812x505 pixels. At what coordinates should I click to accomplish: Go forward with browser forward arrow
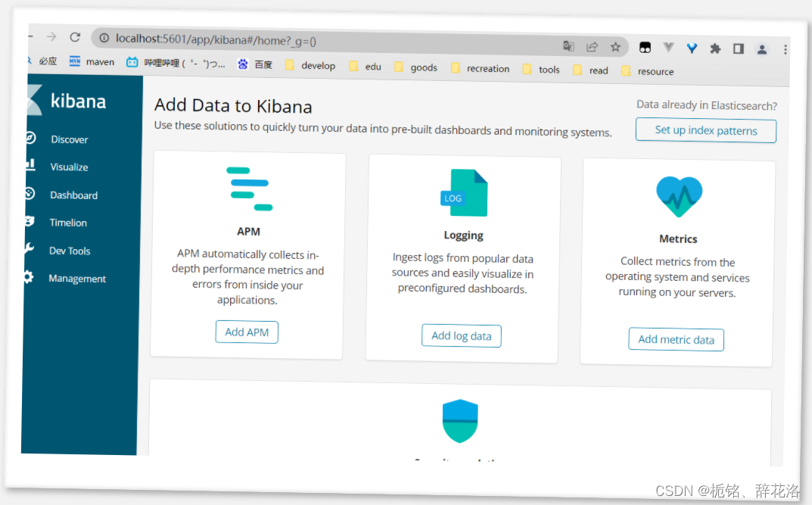tap(51, 36)
